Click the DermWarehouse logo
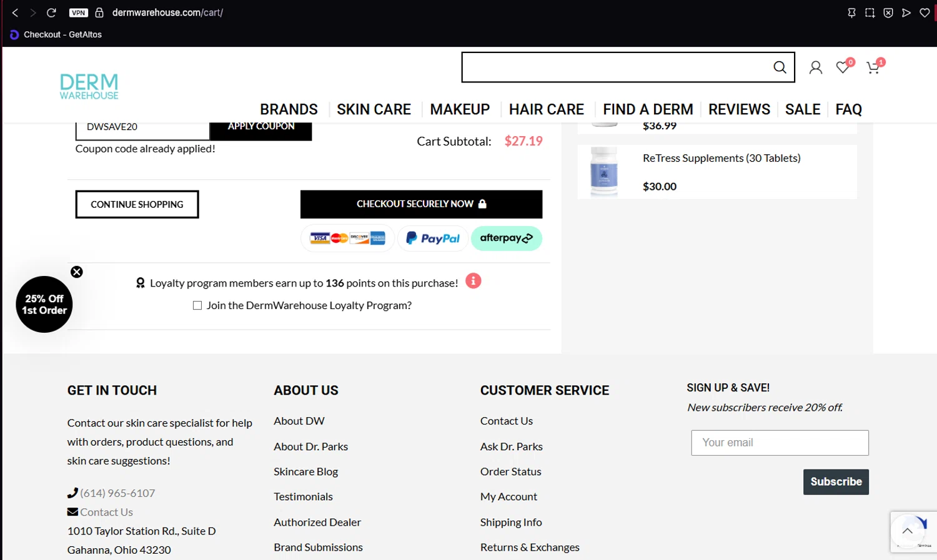Screen dimensions: 937x560 point(89,87)
